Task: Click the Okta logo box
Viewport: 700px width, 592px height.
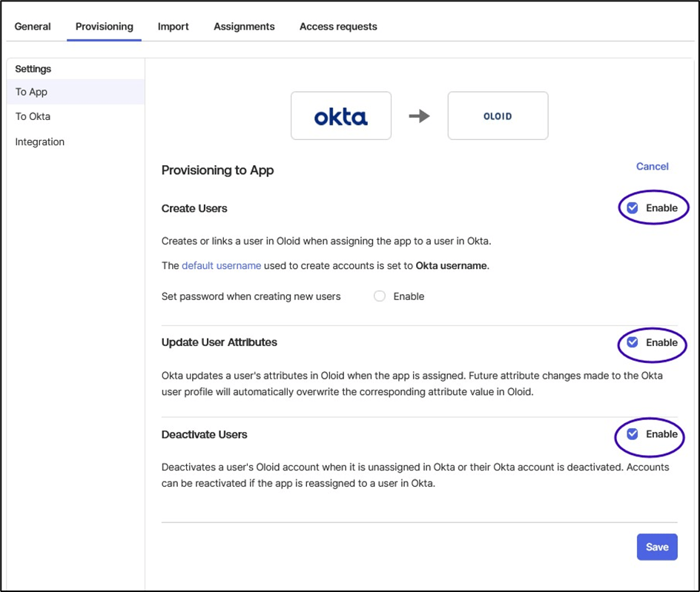Action: [341, 116]
